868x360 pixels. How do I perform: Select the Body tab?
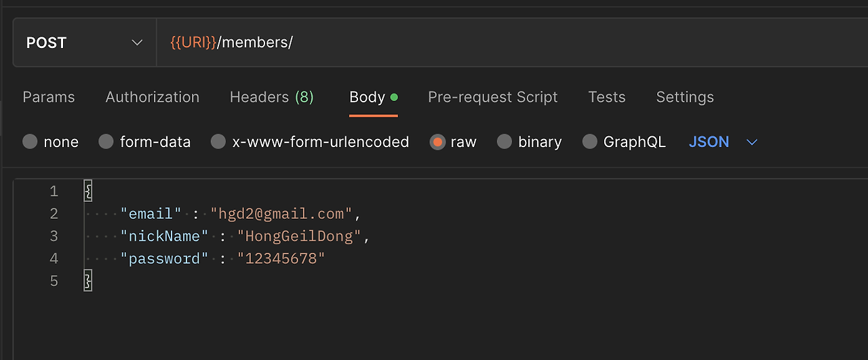point(368,97)
